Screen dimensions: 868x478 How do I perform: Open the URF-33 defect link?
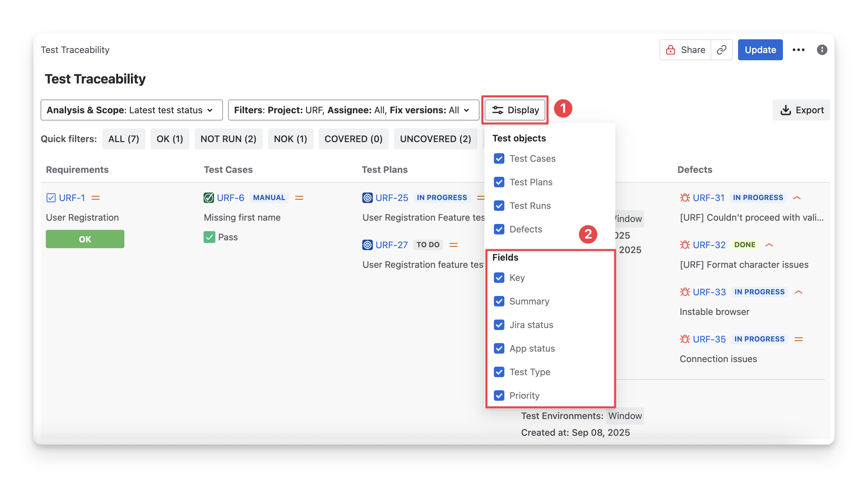coord(709,292)
